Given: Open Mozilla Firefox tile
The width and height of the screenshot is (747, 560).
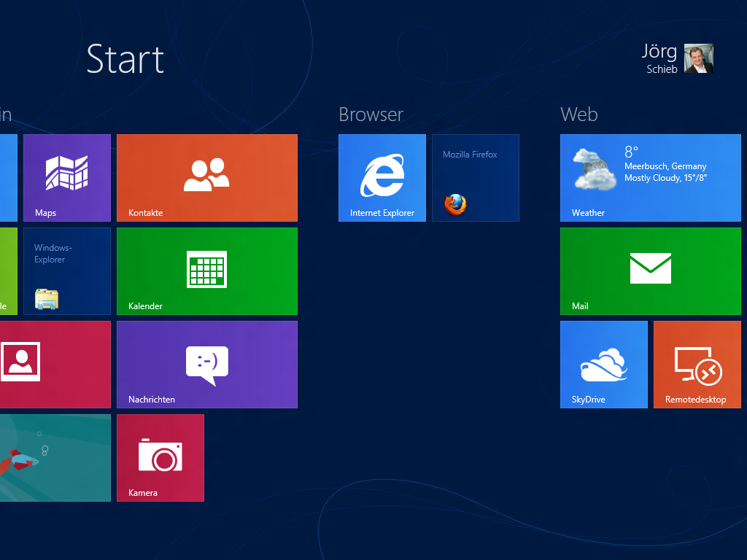Looking at the screenshot, I should (x=476, y=178).
